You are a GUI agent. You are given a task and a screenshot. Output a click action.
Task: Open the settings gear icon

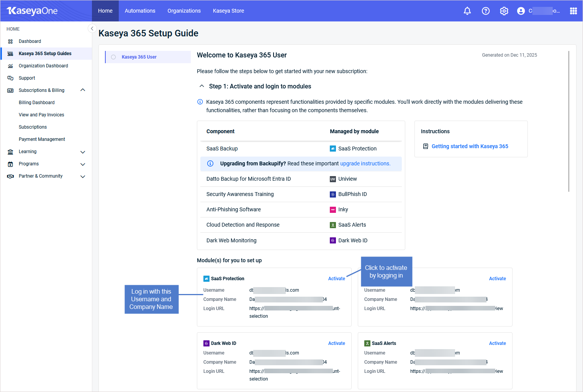[504, 11]
